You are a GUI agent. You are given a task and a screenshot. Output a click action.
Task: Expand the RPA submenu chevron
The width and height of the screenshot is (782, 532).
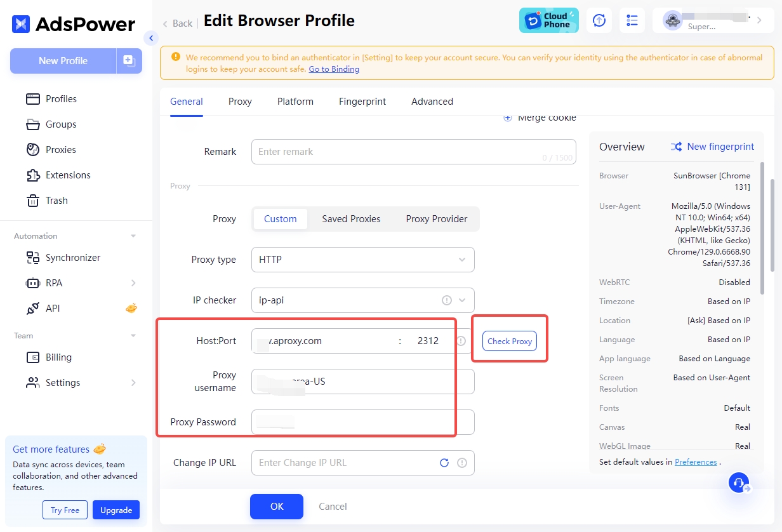[133, 283]
